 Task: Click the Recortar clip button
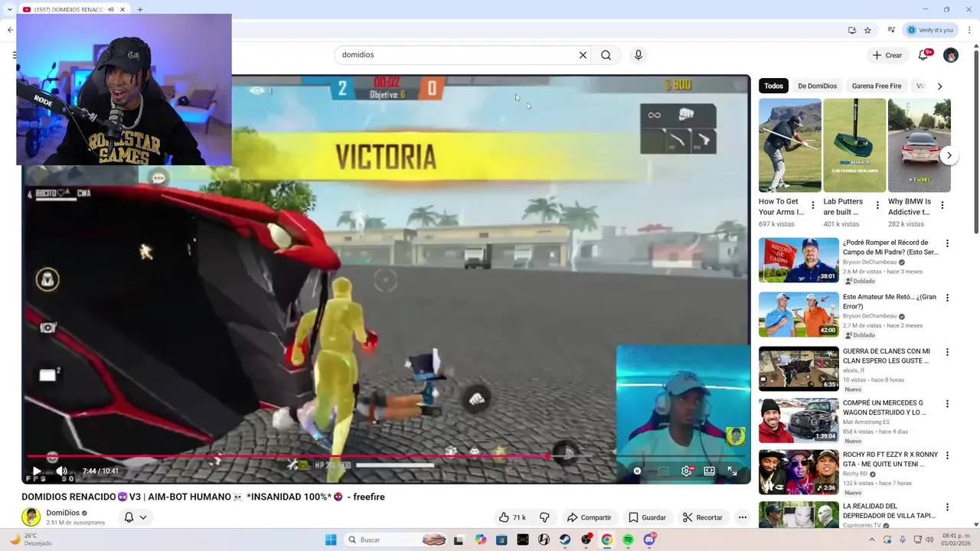click(702, 517)
